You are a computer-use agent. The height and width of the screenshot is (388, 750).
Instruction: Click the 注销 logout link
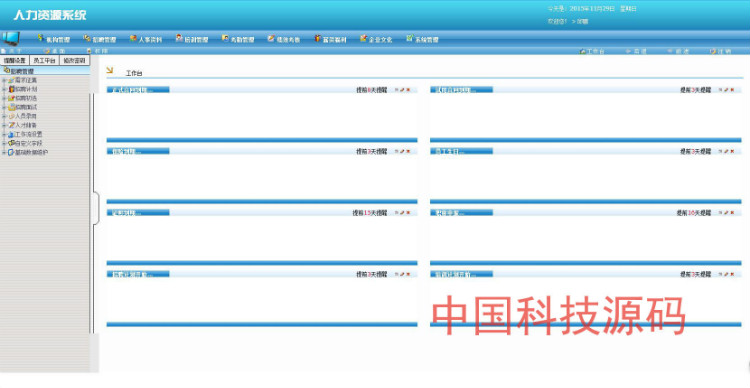click(720, 51)
